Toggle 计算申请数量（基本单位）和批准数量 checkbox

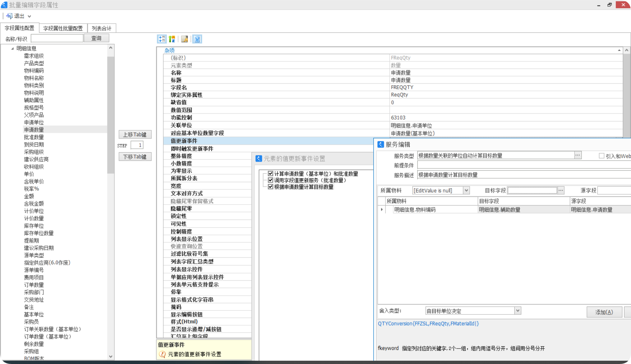(x=270, y=174)
